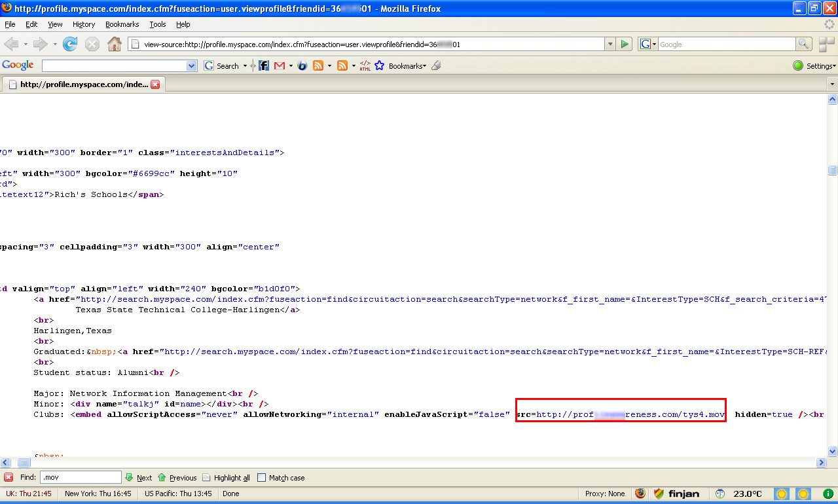
Task: Open the Google toolbar search box dropdown
Action: tap(192, 65)
